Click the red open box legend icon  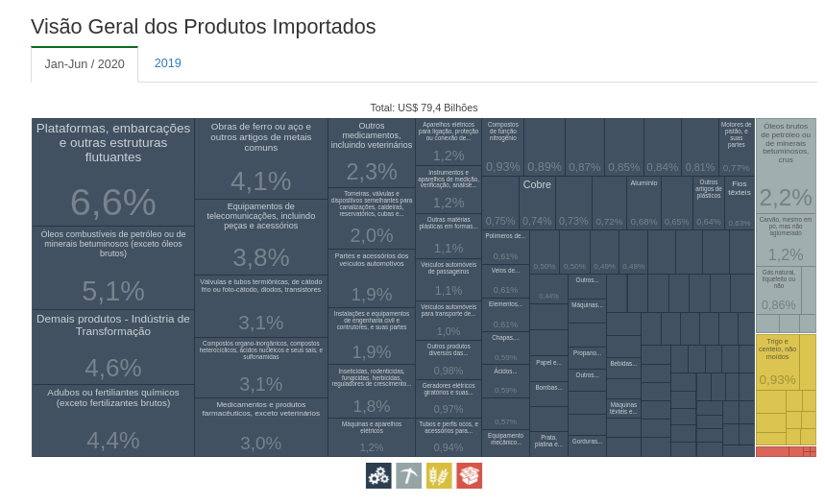[469, 475]
